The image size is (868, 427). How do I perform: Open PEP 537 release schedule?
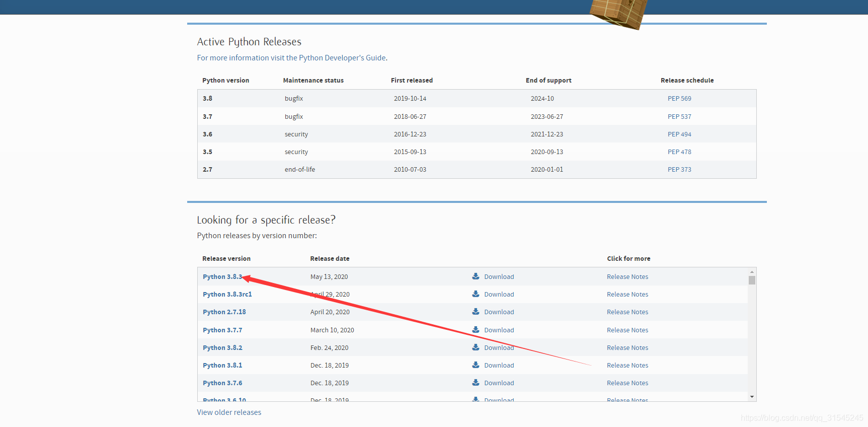tap(679, 117)
